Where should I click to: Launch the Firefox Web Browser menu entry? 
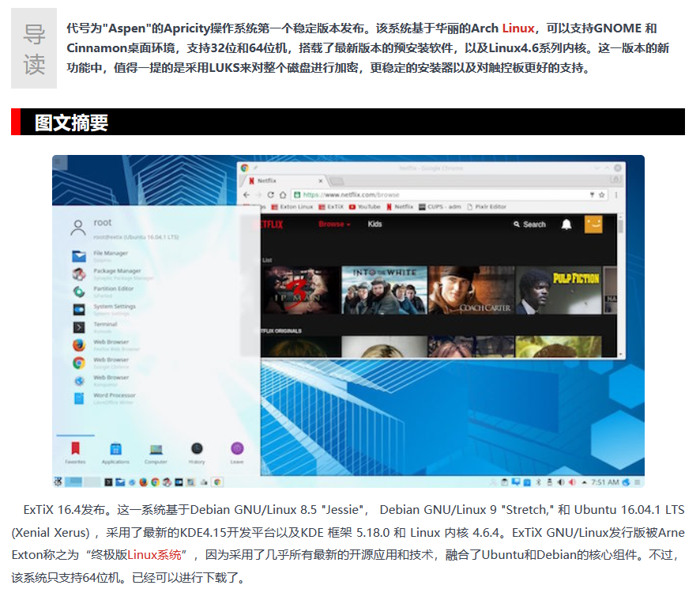106,345
